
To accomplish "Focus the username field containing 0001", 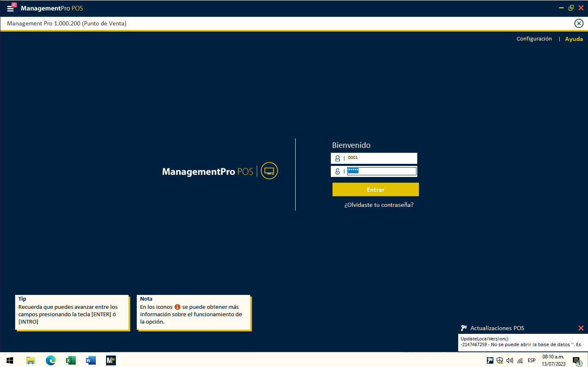I will (381, 158).
